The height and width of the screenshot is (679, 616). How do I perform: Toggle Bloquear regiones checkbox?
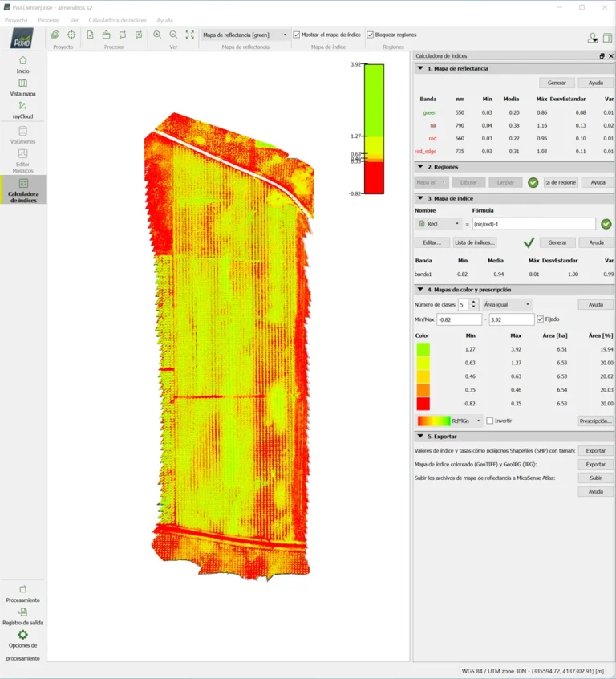click(370, 35)
